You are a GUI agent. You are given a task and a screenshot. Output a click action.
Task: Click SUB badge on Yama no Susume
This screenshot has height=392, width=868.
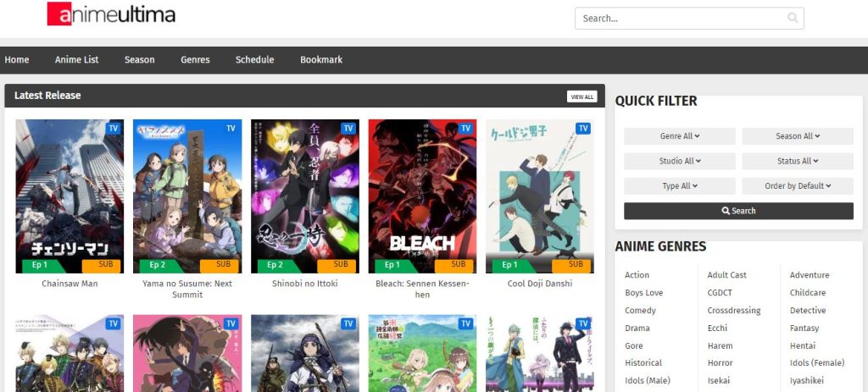(x=220, y=265)
